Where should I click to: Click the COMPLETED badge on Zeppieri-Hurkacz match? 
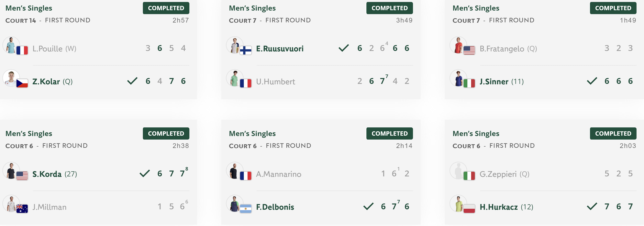tap(613, 133)
